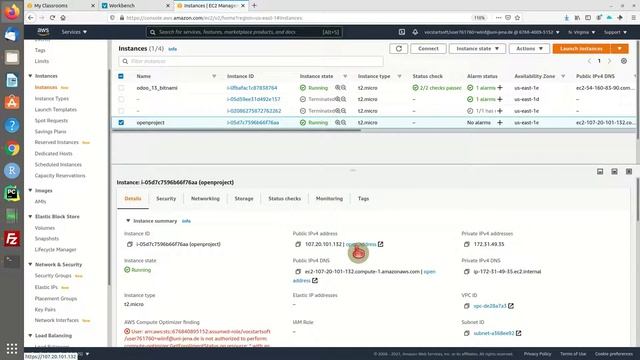This screenshot has height=360, width=640.
Task: Click the Launch instances button
Action: (x=581, y=49)
